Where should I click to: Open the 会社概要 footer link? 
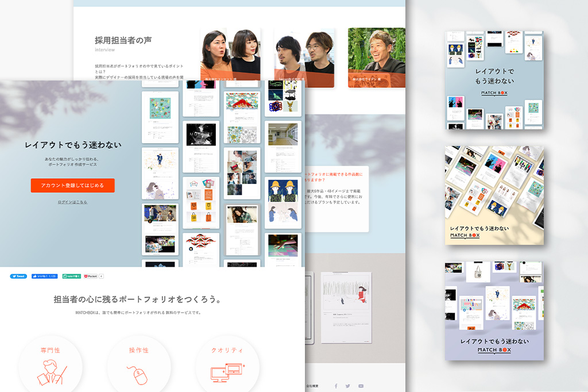[x=314, y=386]
